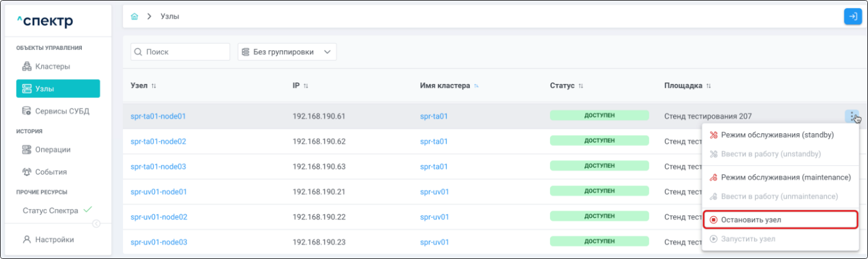Collapse the sidebar with arrow icon
Screen dimensions: 868x259
click(x=97, y=223)
